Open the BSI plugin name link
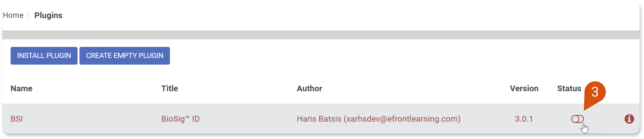 17,119
